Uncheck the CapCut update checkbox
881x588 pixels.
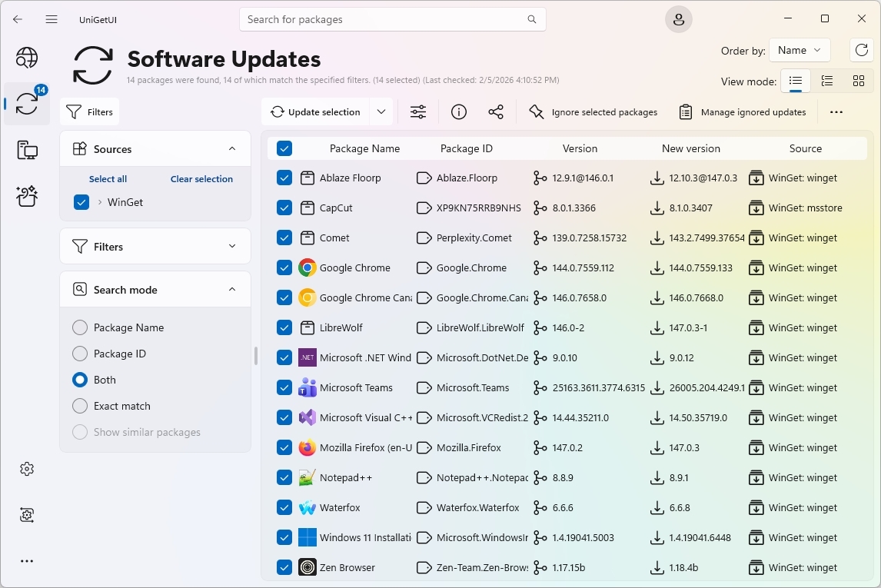(284, 208)
